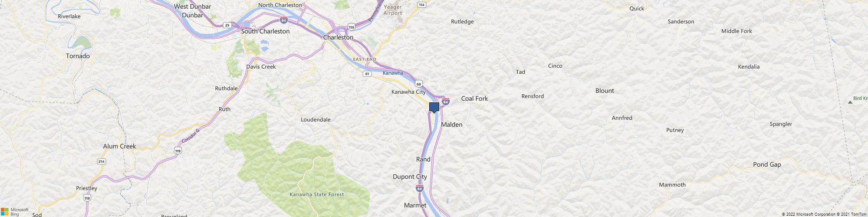The image size is (868, 217).
Task: Click the Kanawha State Forest label
Action: coord(317,194)
